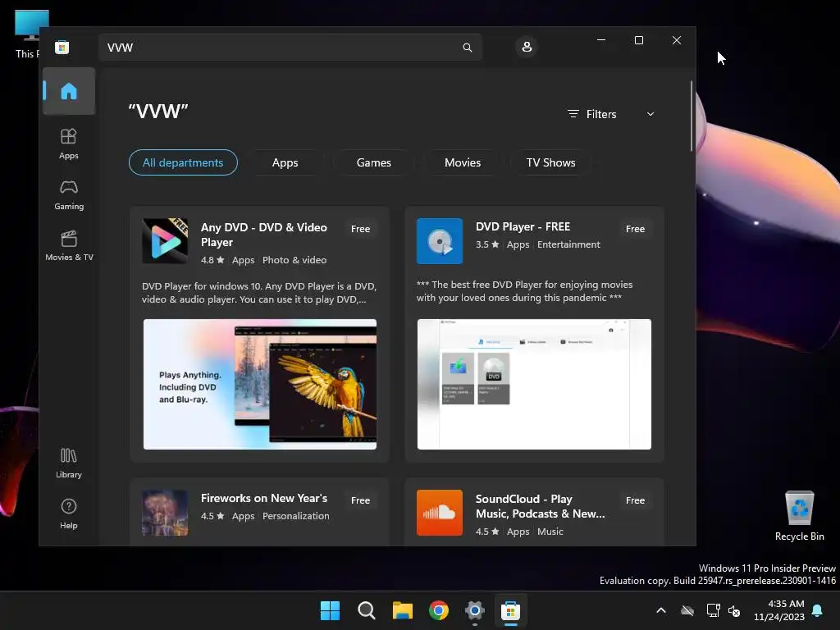Image resolution: width=840 pixels, height=630 pixels.
Task: Select the Movies department tab
Action: (463, 162)
